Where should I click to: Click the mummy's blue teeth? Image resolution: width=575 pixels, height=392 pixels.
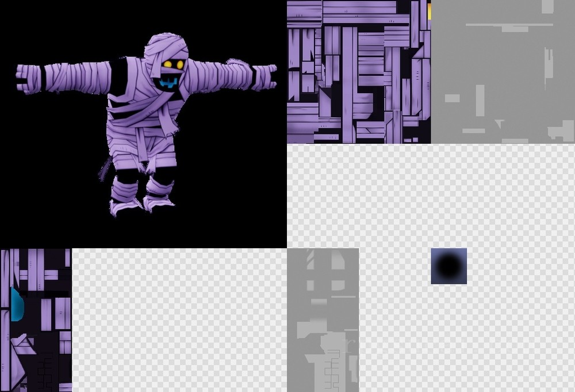(x=167, y=84)
